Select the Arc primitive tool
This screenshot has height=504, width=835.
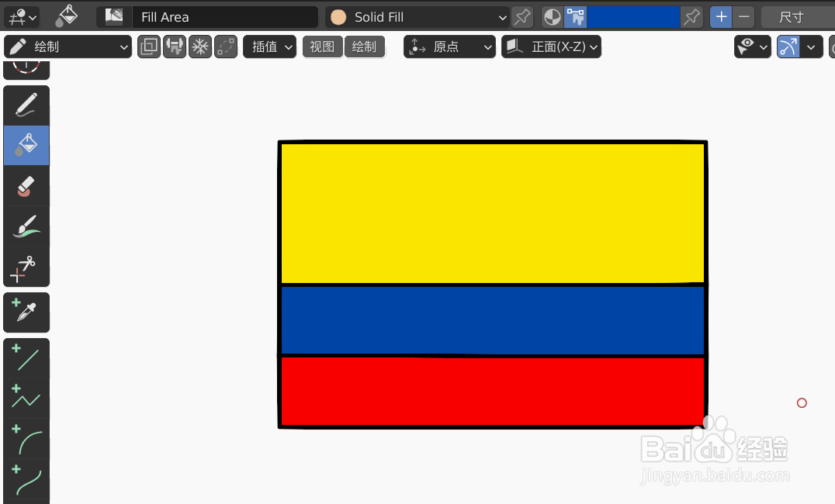click(26, 439)
